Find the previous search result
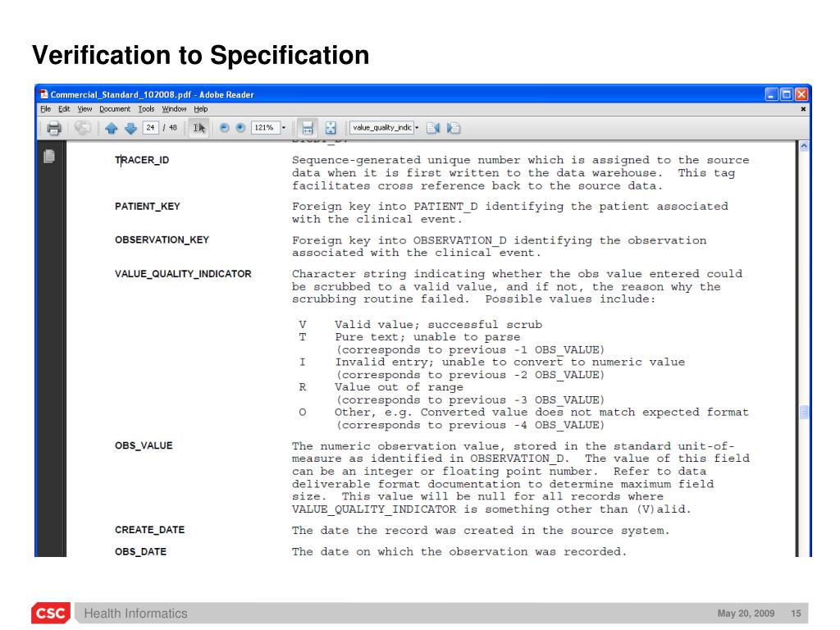840x630 pixels. (x=433, y=128)
